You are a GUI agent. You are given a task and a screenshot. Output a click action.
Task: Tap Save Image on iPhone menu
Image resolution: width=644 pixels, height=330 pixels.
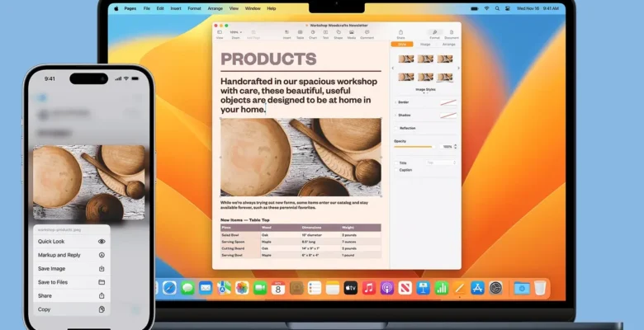tap(72, 268)
